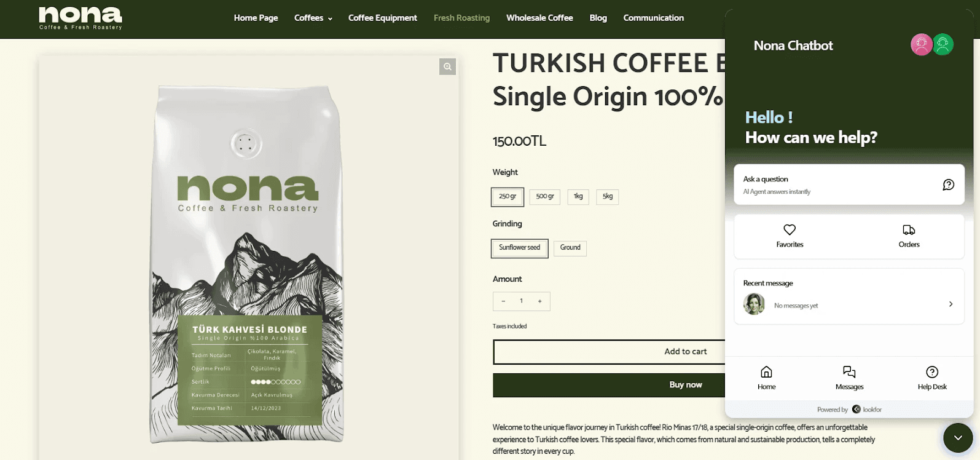Click the coffee bag product image
980x460 pixels.
248,264
